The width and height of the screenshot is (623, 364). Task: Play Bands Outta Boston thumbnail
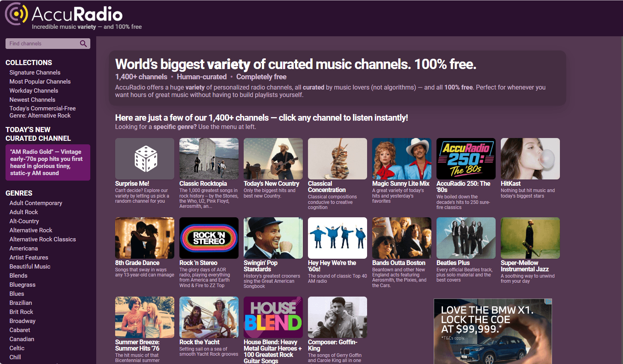(x=402, y=238)
